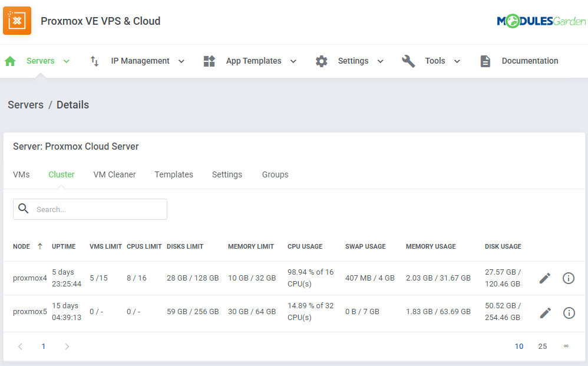Edit the proxmox4 node with pencil icon
This screenshot has height=366, width=588.
click(545, 278)
